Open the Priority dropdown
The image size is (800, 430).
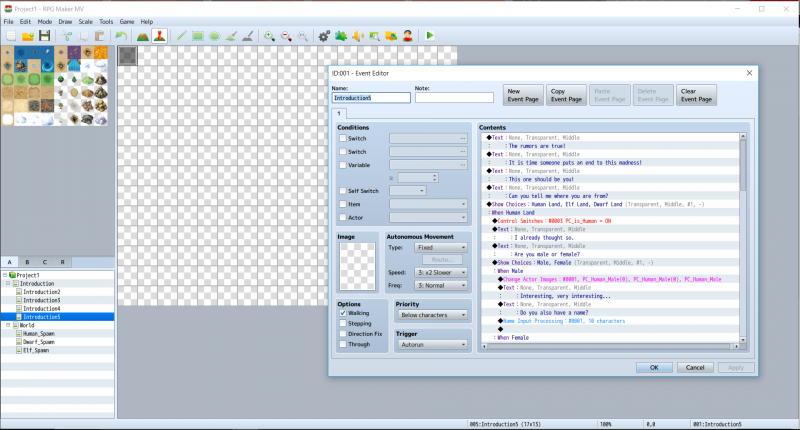pos(433,315)
